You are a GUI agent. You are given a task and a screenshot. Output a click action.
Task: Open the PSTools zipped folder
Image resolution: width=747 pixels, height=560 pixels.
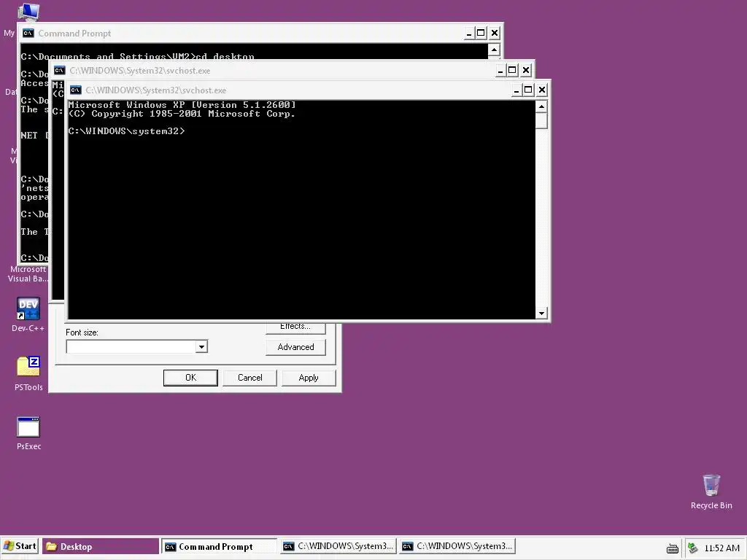pos(28,373)
